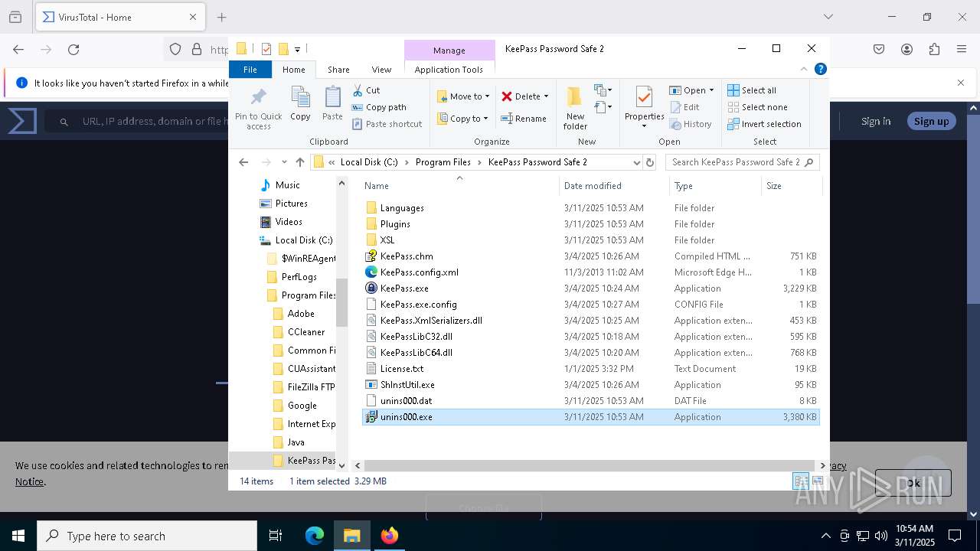Click the Cut scissors icon
The image size is (980, 551).
click(358, 90)
